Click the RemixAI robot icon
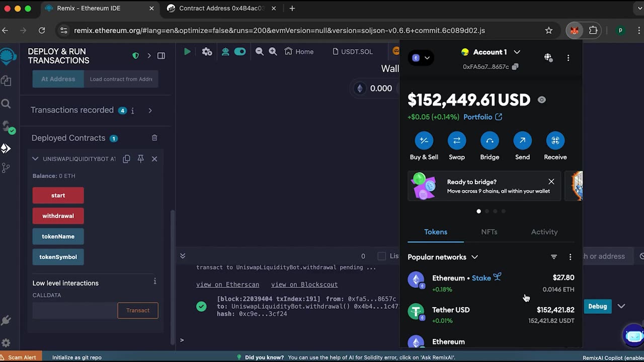This screenshot has height=362, width=644. tap(225, 51)
